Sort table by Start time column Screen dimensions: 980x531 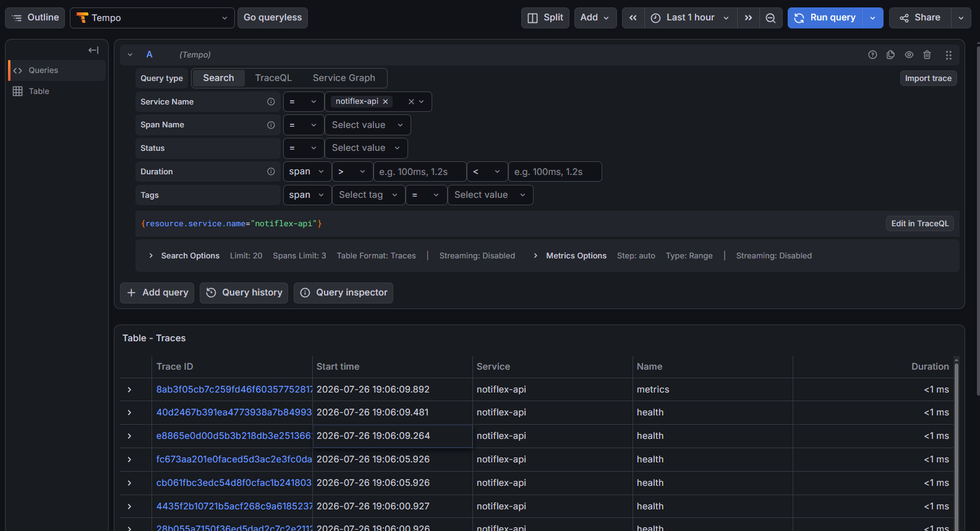click(338, 367)
